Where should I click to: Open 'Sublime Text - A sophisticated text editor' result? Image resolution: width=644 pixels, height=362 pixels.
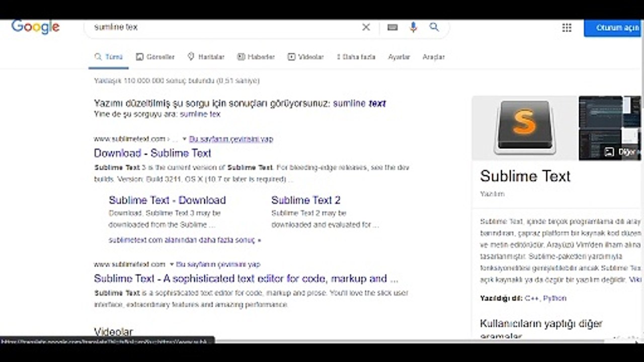click(x=246, y=279)
